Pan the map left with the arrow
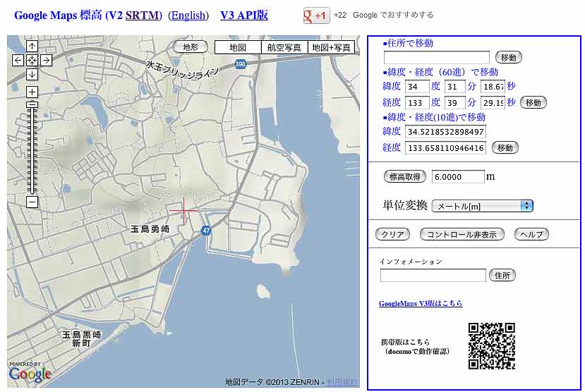The width and height of the screenshot is (585, 392). tap(18, 60)
